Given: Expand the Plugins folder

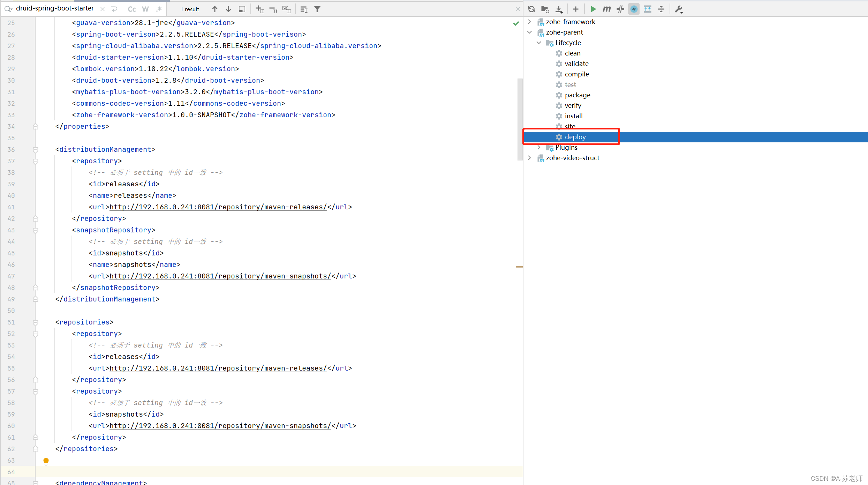Looking at the screenshot, I should pos(539,147).
